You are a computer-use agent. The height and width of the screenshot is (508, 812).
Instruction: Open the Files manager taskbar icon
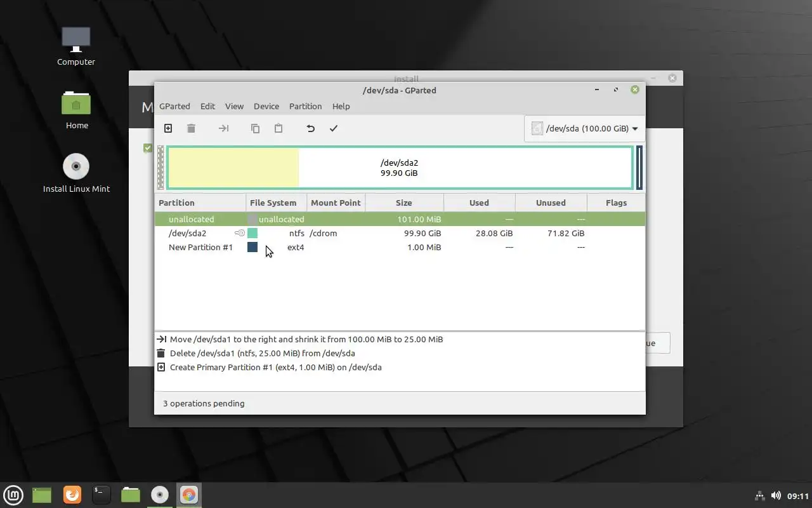point(131,495)
